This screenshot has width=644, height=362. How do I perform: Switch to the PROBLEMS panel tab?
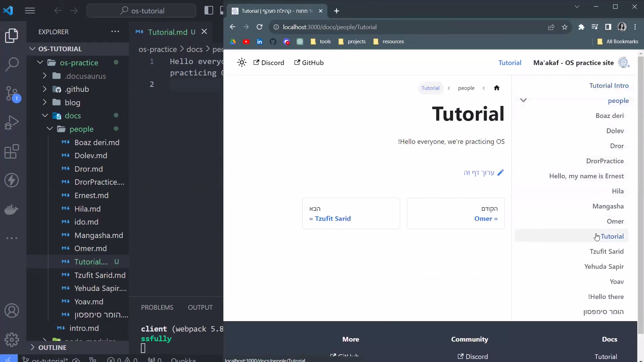[x=157, y=307]
